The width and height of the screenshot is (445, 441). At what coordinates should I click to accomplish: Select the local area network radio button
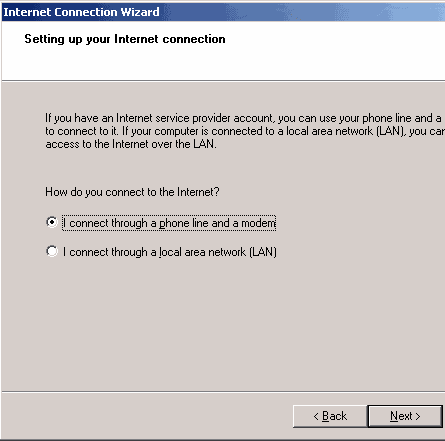point(52,251)
